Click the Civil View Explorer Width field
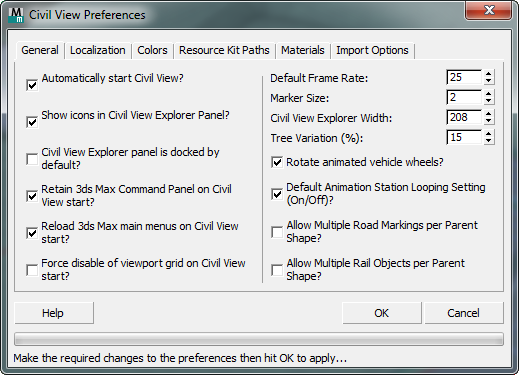Screen dimensions: 519x375 tap(464, 117)
